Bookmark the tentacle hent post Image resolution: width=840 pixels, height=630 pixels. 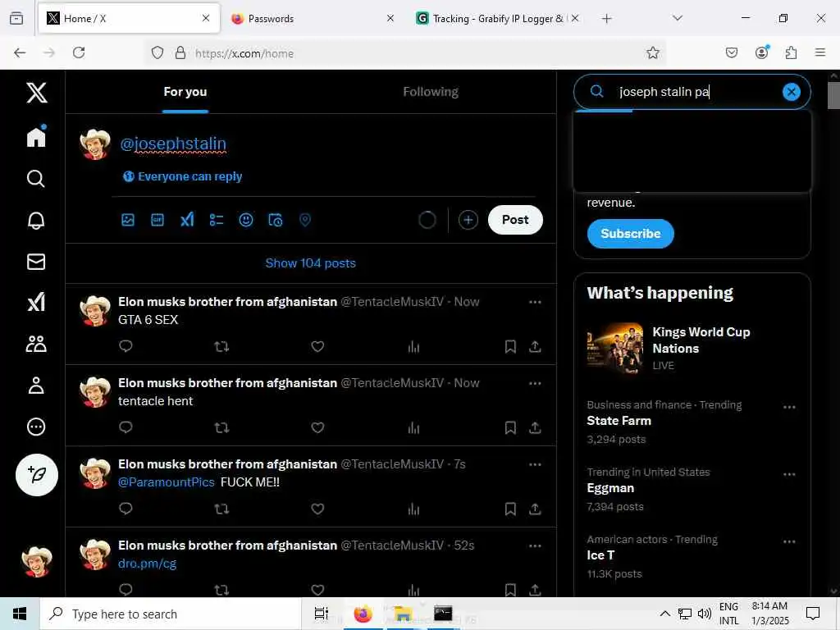pyautogui.click(x=510, y=427)
